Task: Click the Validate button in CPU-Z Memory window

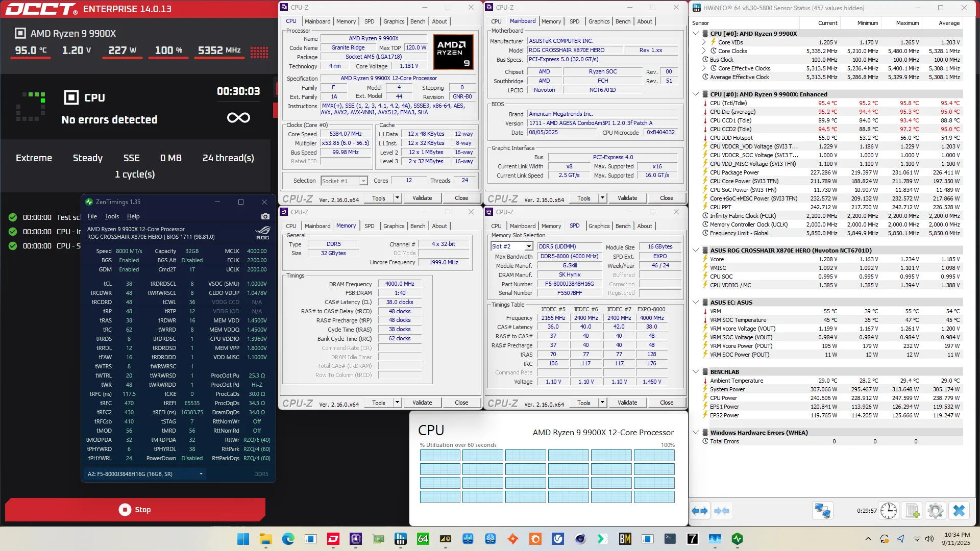Action: click(422, 403)
